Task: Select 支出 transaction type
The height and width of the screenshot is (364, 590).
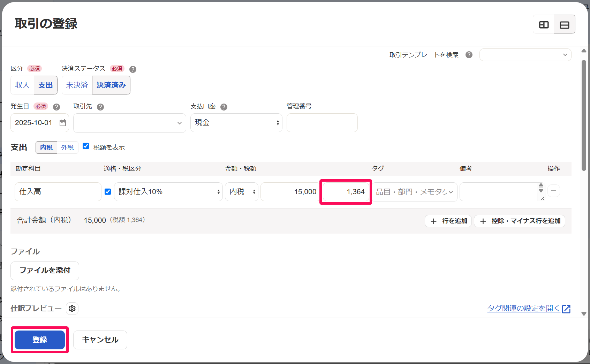Action: click(x=46, y=85)
